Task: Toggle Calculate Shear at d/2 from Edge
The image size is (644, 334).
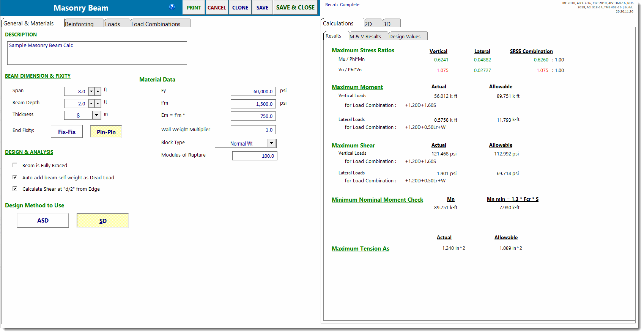Action: pos(15,188)
